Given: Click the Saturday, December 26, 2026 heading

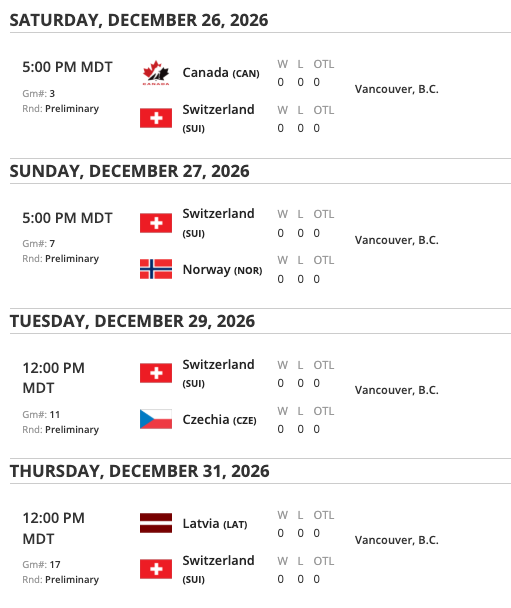Looking at the screenshot, I should pyautogui.click(x=139, y=20).
